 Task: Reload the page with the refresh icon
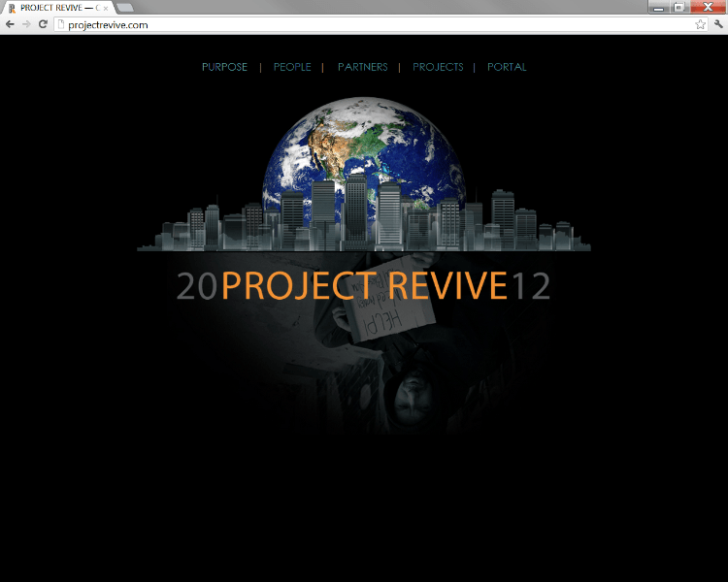[x=43, y=24]
